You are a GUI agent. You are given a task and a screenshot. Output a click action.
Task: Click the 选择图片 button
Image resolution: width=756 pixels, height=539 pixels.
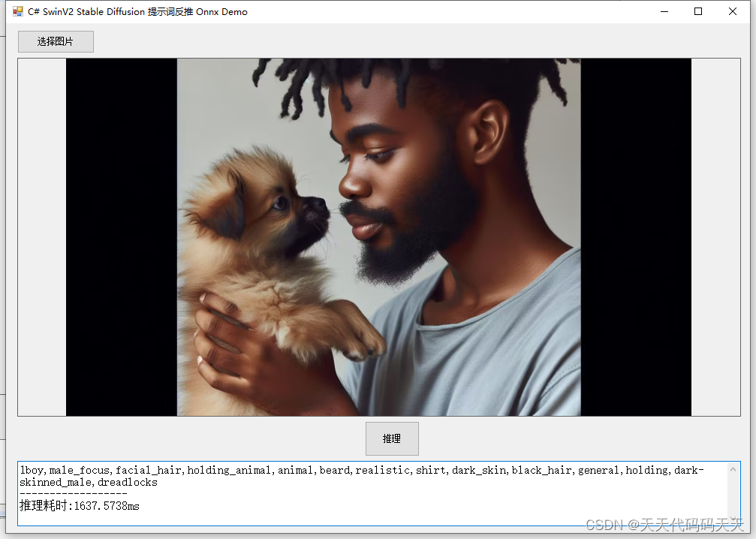pyautogui.click(x=56, y=41)
